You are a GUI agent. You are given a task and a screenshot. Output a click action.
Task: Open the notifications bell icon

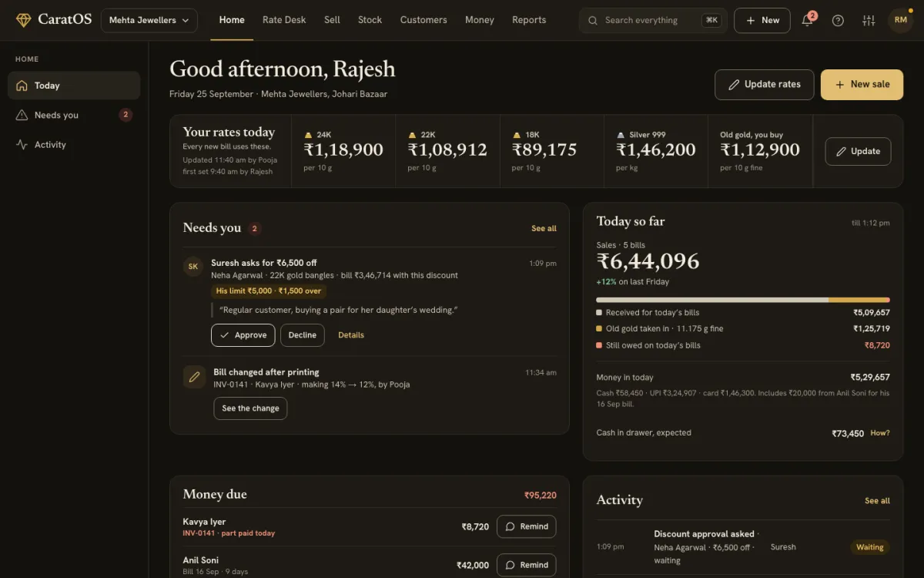coord(808,20)
